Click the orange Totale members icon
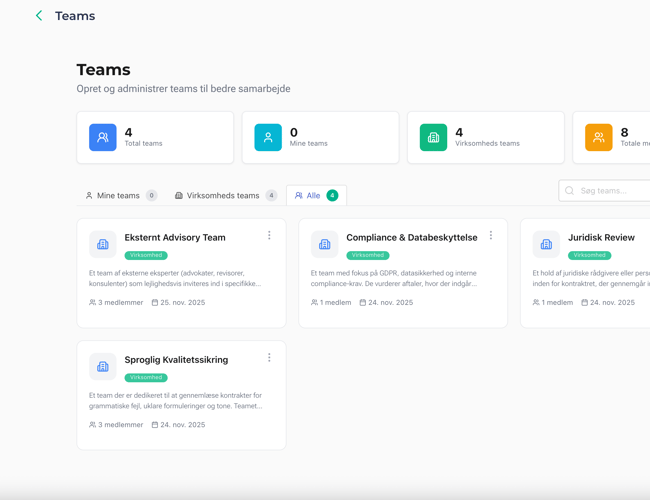 [x=599, y=137]
